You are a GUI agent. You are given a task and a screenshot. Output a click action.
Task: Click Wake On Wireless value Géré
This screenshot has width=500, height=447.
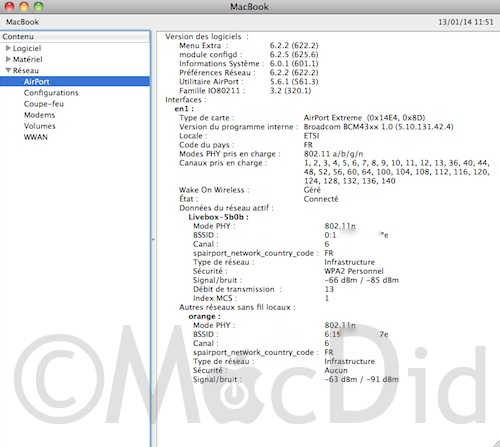coord(312,190)
